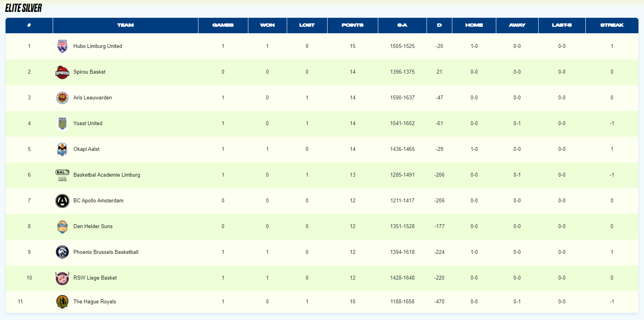Click difference -224 for Phoenix Brussels

(x=439, y=252)
